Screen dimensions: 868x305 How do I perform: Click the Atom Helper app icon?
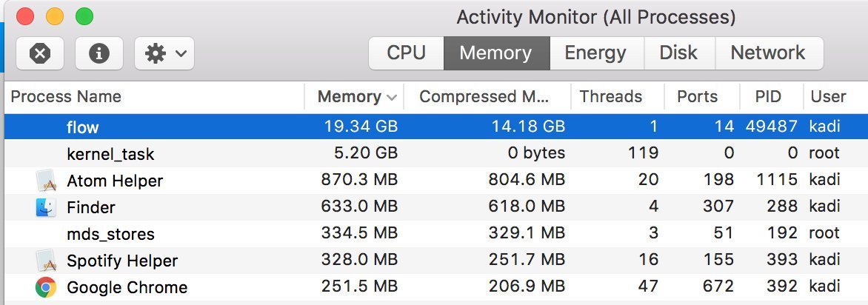pyautogui.click(x=46, y=181)
